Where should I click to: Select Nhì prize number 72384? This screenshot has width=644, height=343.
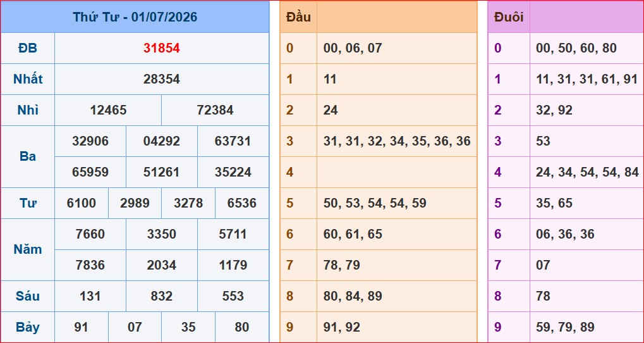pyautogui.click(x=216, y=110)
